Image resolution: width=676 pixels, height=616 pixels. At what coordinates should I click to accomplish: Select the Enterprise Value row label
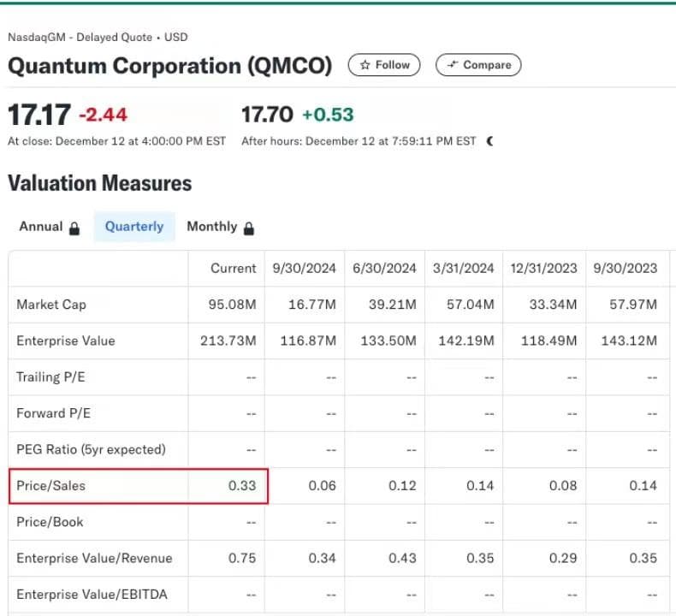(x=65, y=341)
